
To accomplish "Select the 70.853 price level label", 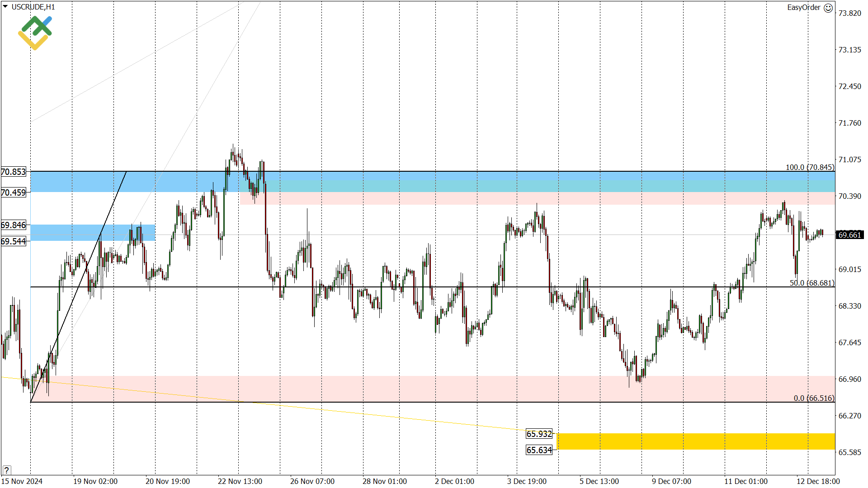I will coord(14,172).
